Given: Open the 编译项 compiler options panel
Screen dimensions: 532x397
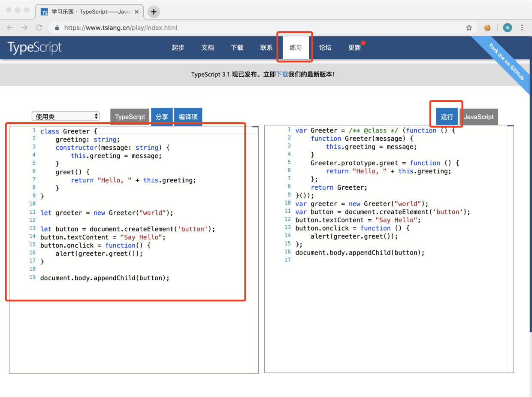Looking at the screenshot, I should (188, 116).
